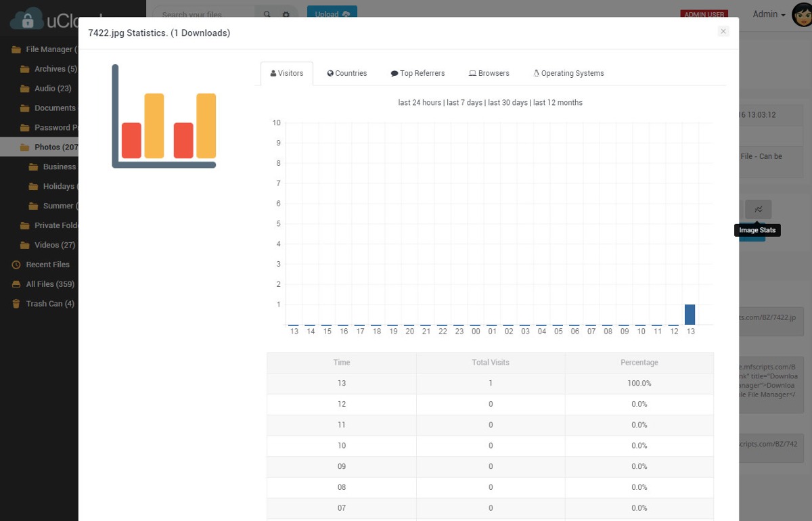Click the Upload button

point(331,14)
